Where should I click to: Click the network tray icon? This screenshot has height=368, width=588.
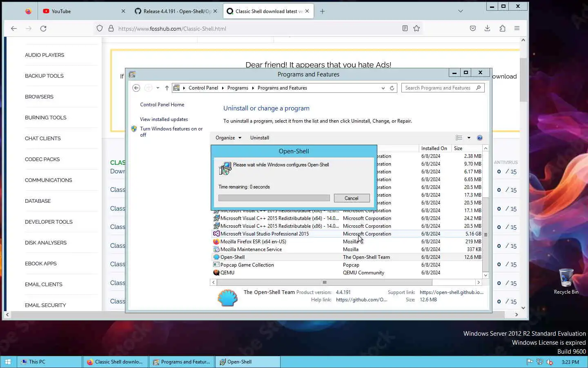point(540,362)
